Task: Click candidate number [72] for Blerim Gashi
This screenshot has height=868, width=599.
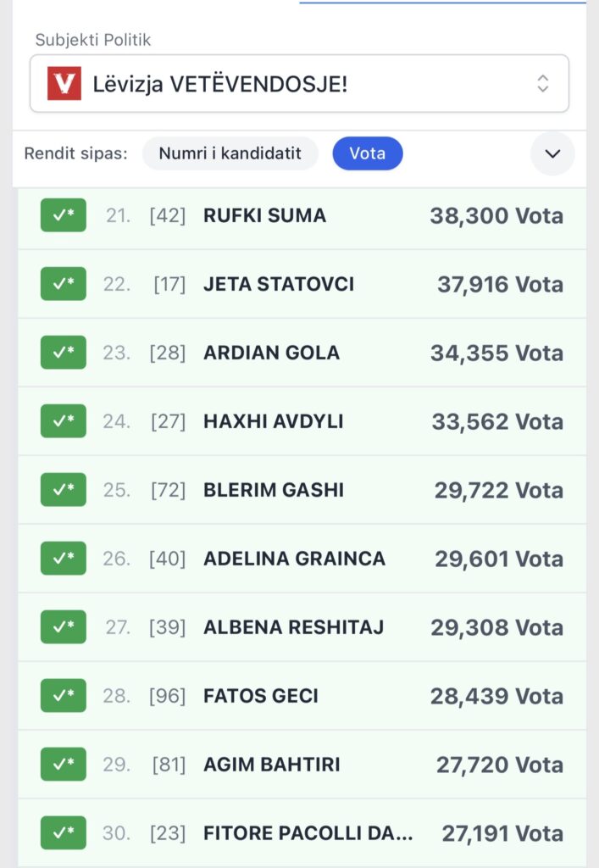Action: point(168,490)
